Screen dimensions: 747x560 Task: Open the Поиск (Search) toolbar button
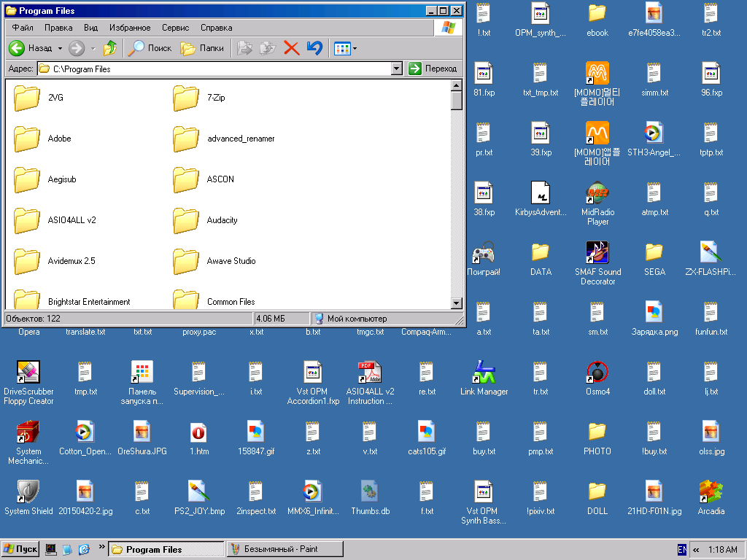[150, 48]
